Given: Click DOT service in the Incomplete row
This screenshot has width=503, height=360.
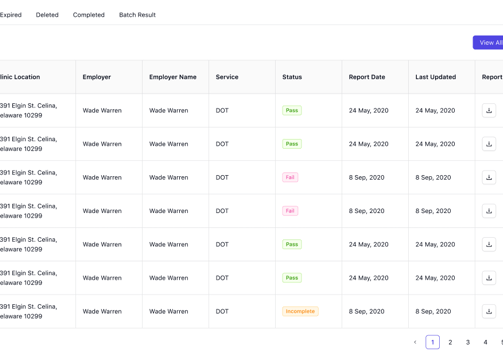Looking at the screenshot, I should 222,311.
